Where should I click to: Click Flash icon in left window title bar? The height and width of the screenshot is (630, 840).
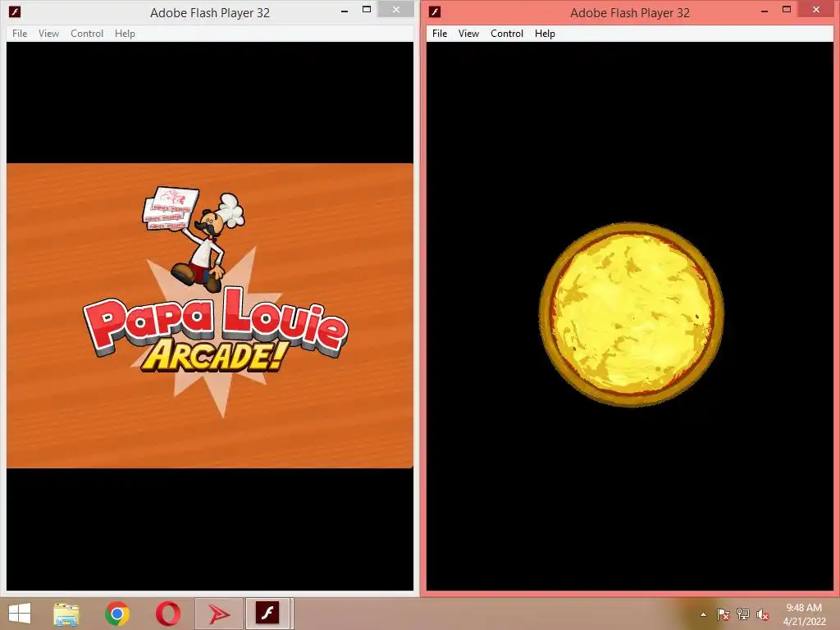coord(15,11)
